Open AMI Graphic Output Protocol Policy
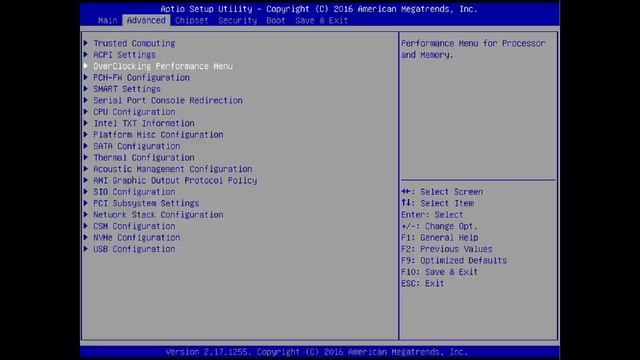 click(x=175, y=180)
